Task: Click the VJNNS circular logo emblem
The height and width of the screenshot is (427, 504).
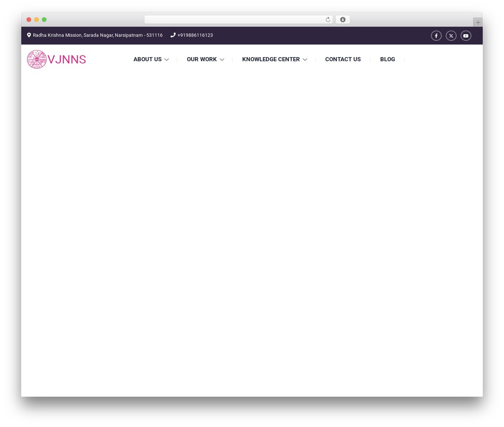Action: (37, 59)
